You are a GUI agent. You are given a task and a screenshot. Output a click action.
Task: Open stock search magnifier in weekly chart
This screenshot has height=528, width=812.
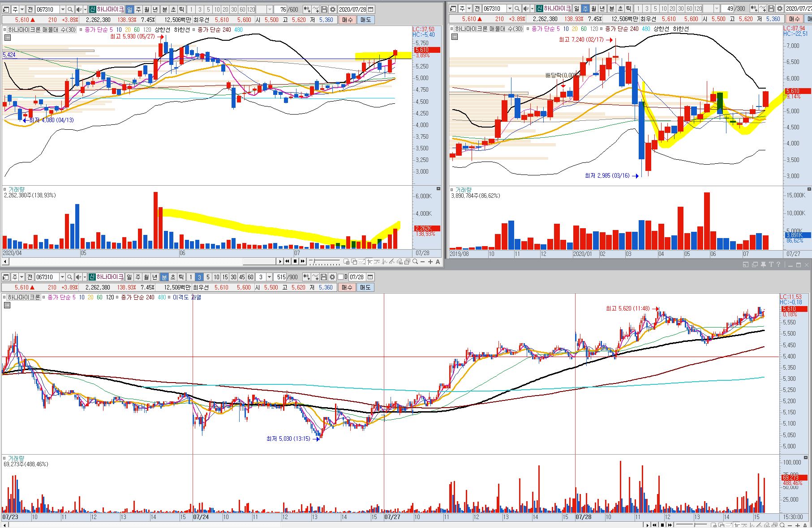pyautogui.click(x=517, y=9)
